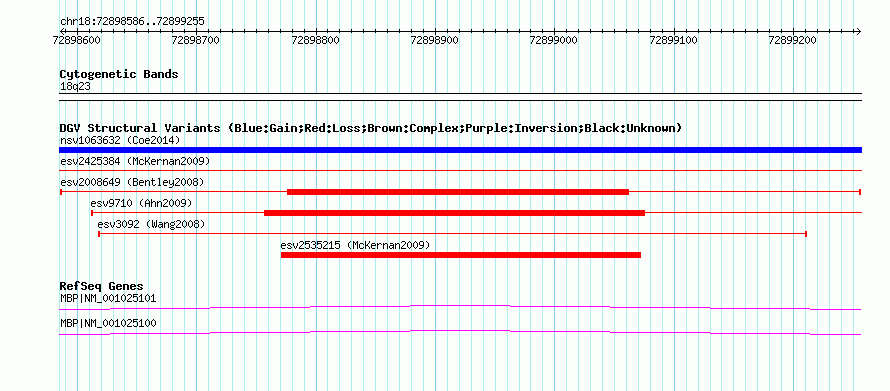890x391 pixels.
Task: Click the thick red esv2008649 loss bar
Action: pos(458,192)
